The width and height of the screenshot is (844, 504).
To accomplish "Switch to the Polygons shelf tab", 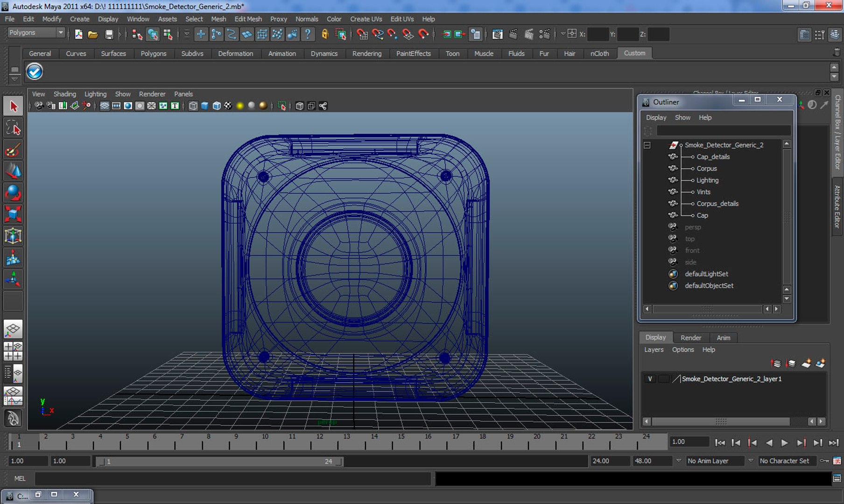I will point(153,54).
